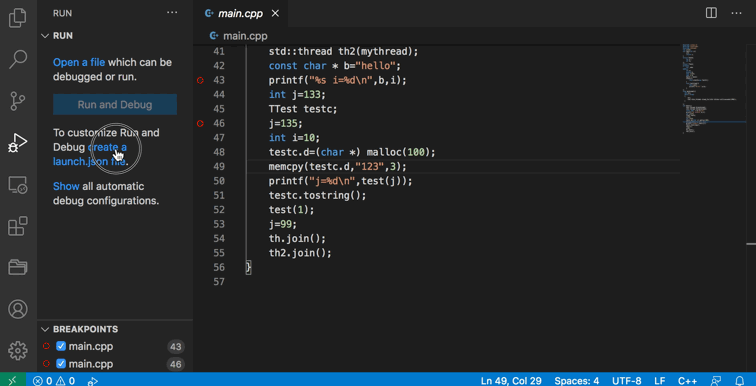
Task: Click line number 50 in gutter
Action: point(219,181)
